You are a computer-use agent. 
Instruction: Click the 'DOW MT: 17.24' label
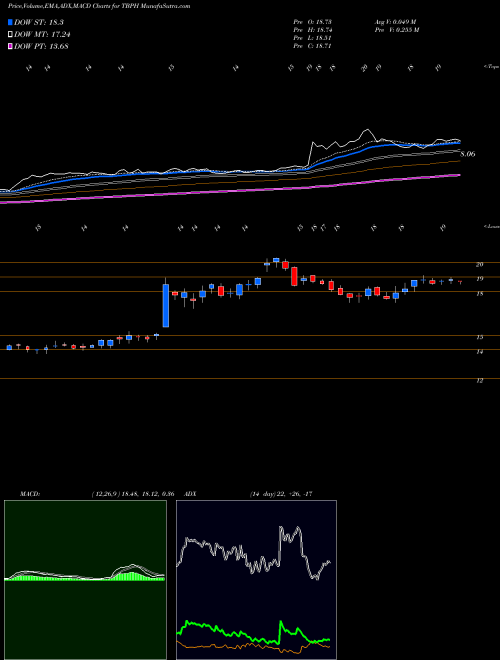[43, 35]
